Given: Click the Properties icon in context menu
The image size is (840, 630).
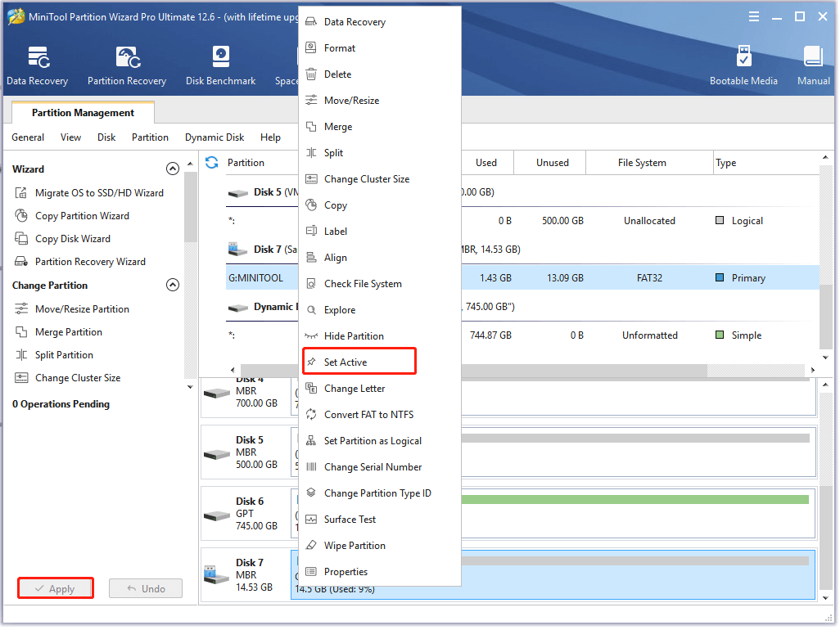Looking at the screenshot, I should (x=311, y=572).
